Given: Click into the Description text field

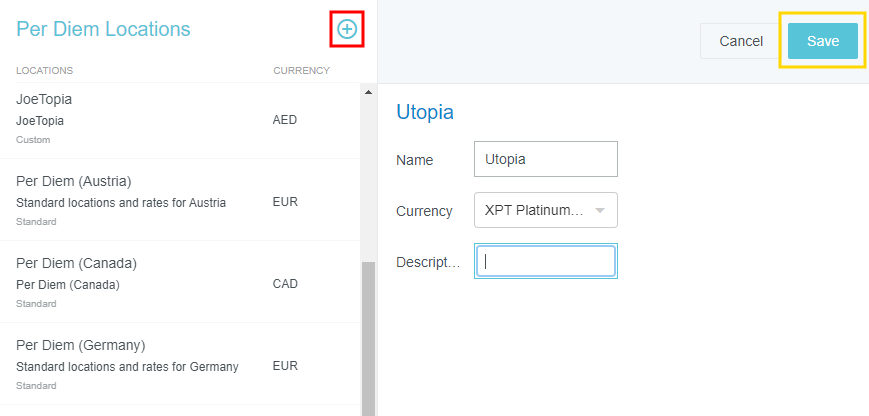Looking at the screenshot, I should pyautogui.click(x=545, y=261).
